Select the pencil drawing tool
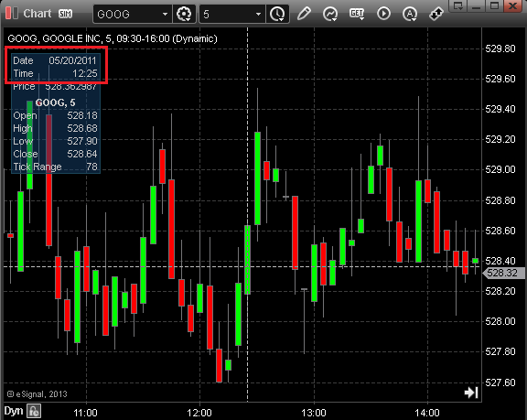527x420 pixels. coord(304,14)
